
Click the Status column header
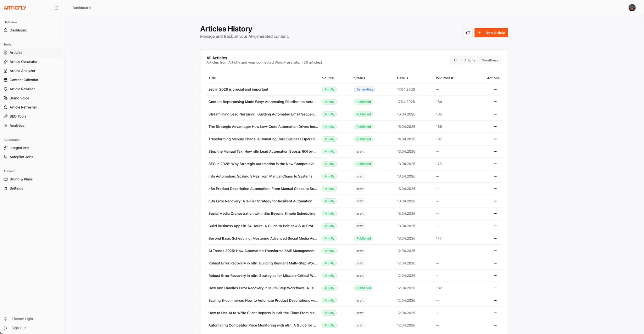pyautogui.click(x=359, y=78)
